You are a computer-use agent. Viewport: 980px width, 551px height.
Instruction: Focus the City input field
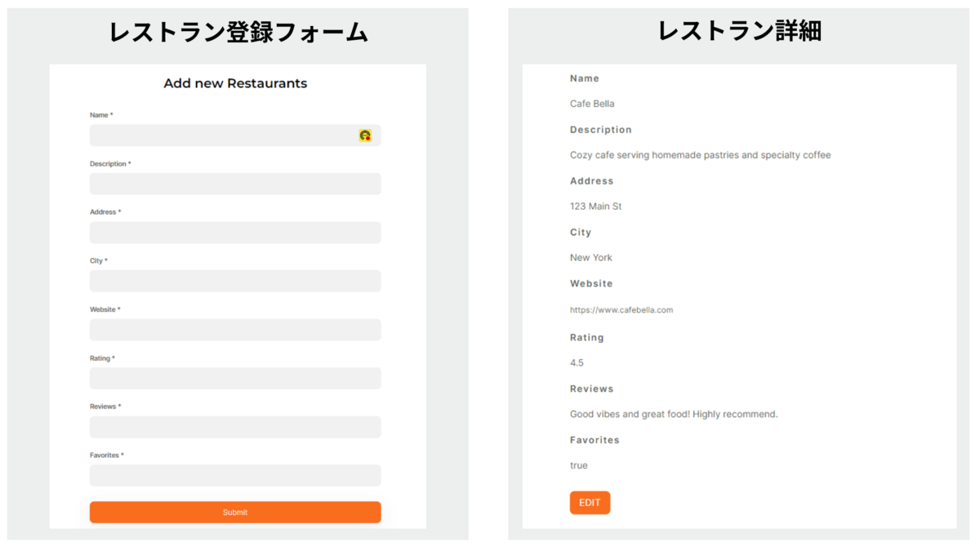235,281
